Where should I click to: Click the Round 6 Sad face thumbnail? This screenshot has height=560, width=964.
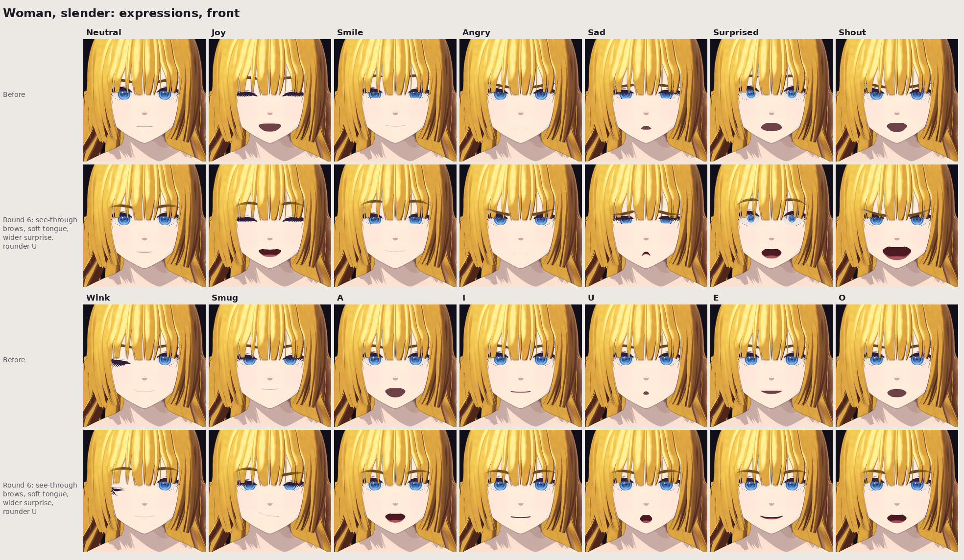[646, 226]
